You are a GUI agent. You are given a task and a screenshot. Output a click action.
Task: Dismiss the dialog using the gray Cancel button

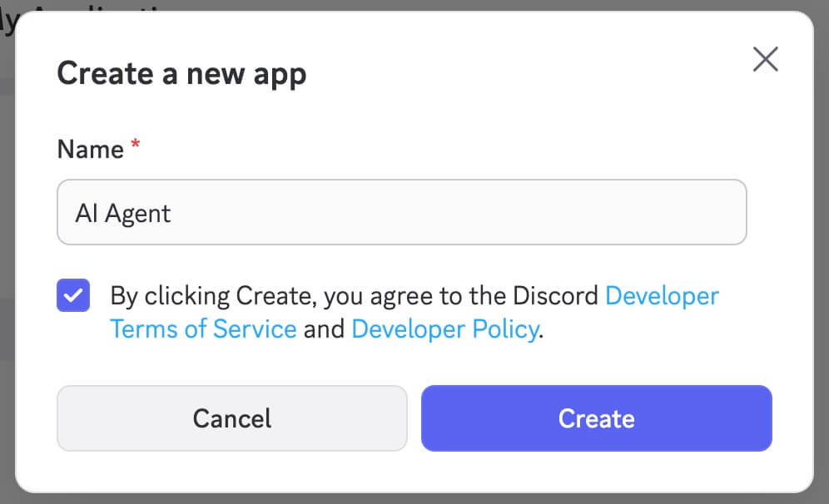click(x=231, y=418)
